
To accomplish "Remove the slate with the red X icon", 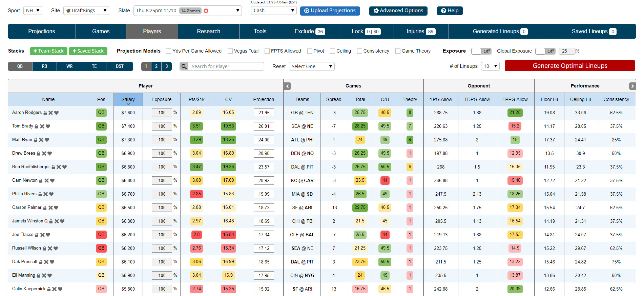I will pyautogui.click(x=206, y=11).
